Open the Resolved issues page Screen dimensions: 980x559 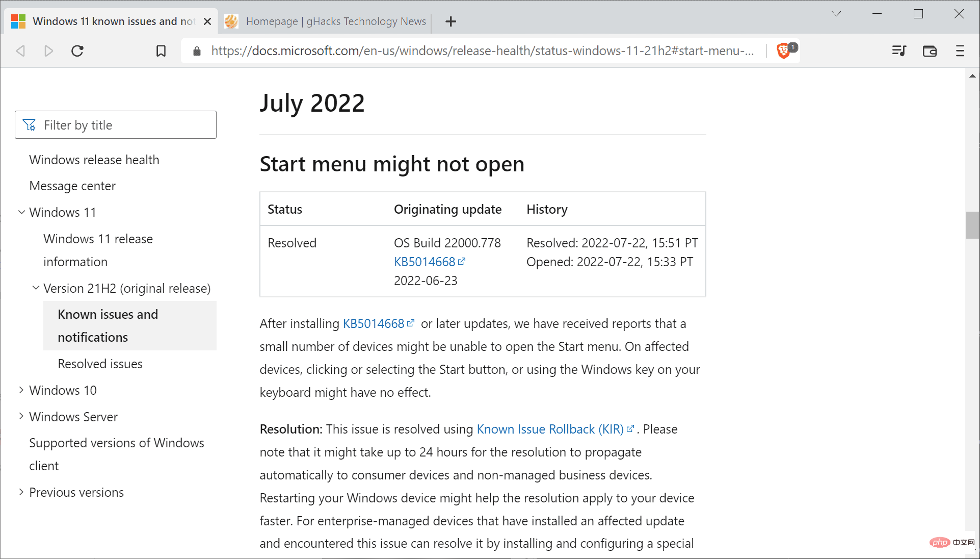pos(100,363)
